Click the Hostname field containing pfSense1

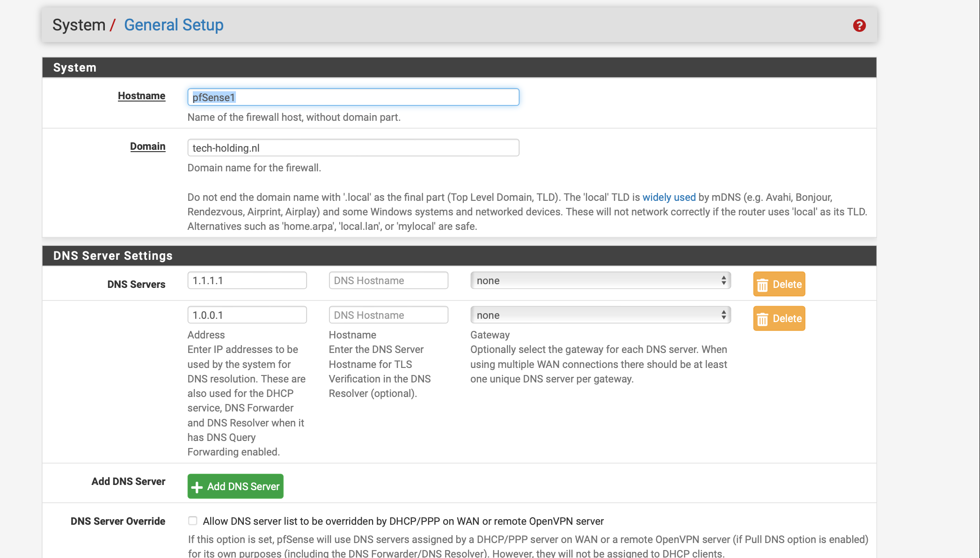353,97
